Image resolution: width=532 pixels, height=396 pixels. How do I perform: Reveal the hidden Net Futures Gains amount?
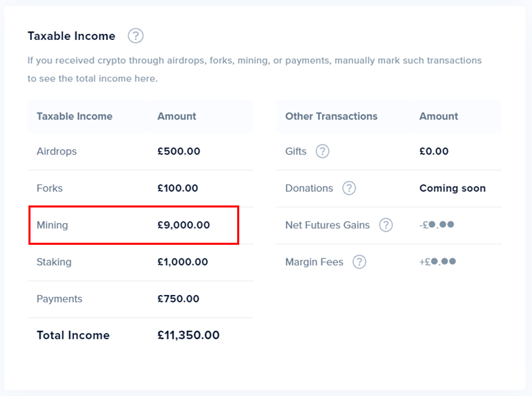coord(436,225)
